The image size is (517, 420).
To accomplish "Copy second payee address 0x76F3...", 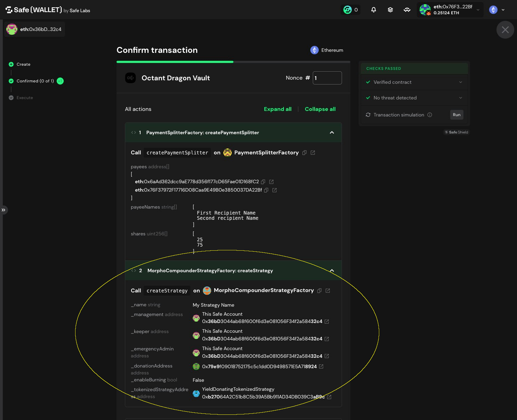I will pyautogui.click(x=266, y=190).
